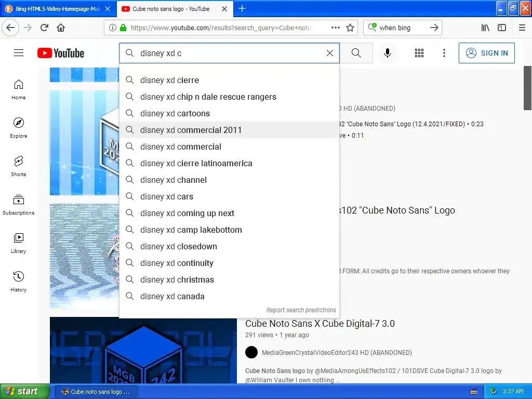
Task: Open a new browser tab
Action: point(242,8)
